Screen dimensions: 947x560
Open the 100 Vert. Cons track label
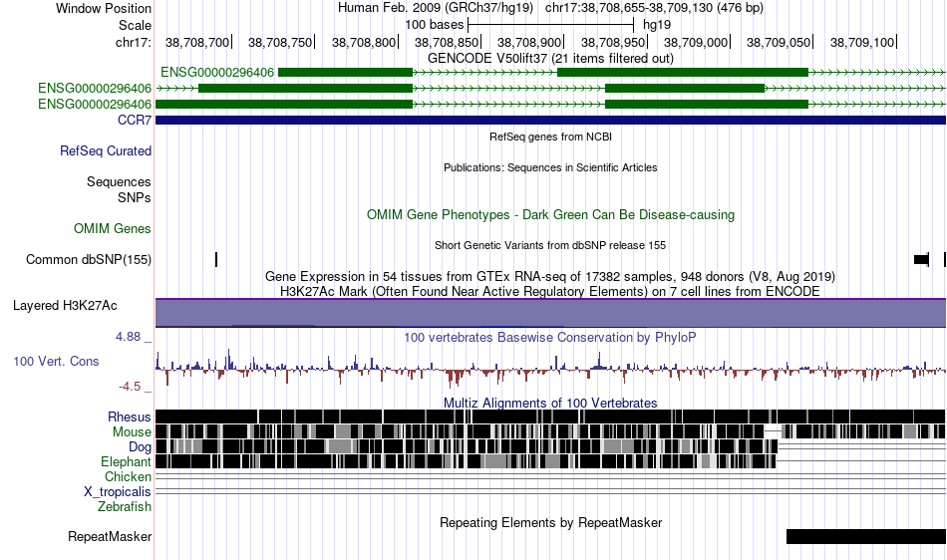pyautogui.click(x=56, y=361)
